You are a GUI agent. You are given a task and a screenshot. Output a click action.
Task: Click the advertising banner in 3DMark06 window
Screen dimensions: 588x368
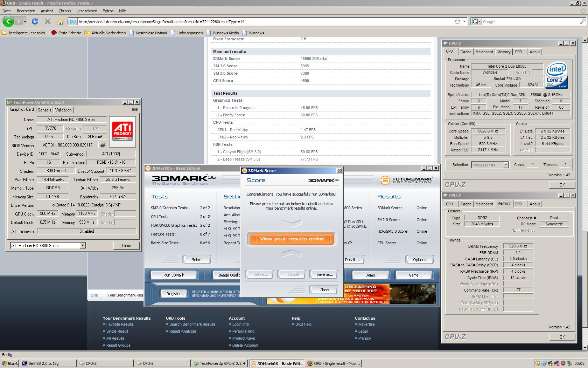[351, 294]
